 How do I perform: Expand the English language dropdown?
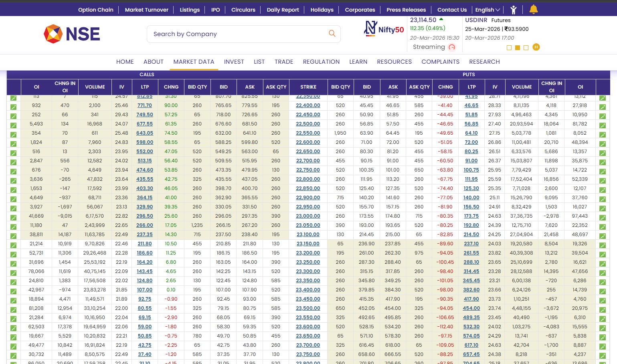[488, 10]
